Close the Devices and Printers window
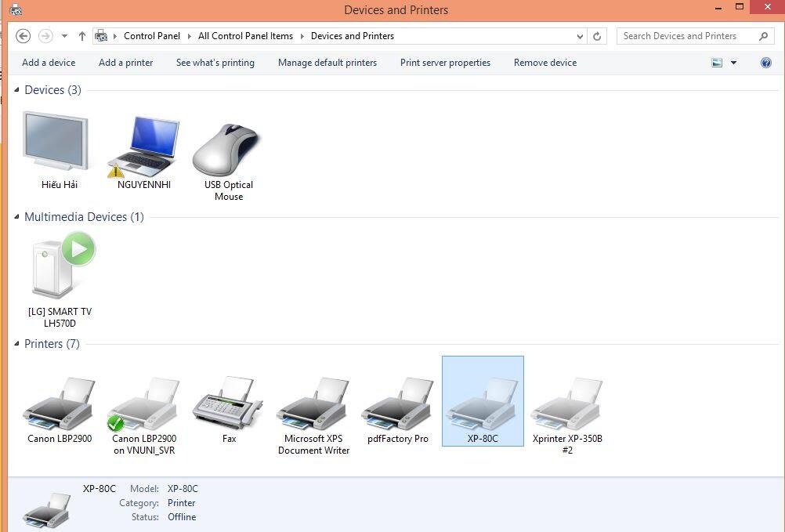Viewport: 785px width, 532px height. (768, 7)
